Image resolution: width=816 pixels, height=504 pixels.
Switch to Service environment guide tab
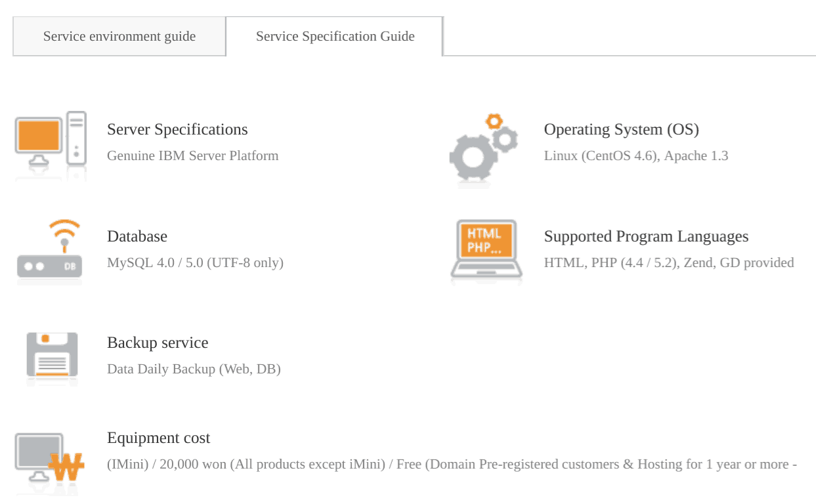(119, 36)
